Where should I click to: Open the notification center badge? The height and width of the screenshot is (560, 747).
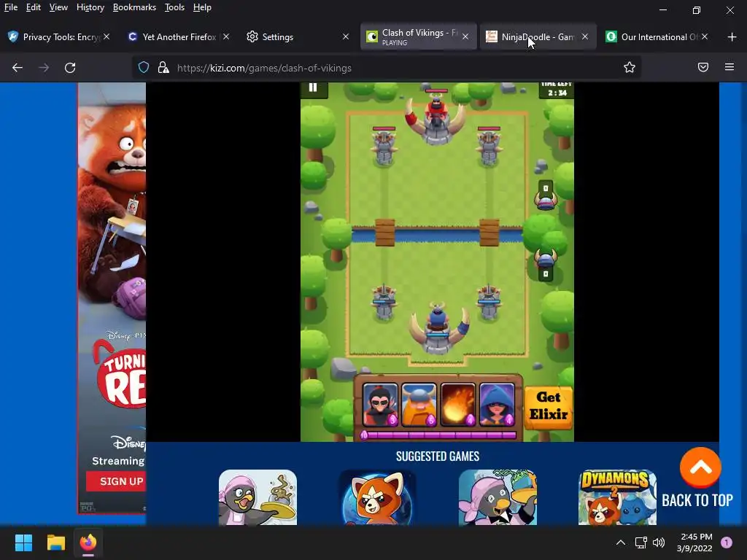(727, 542)
